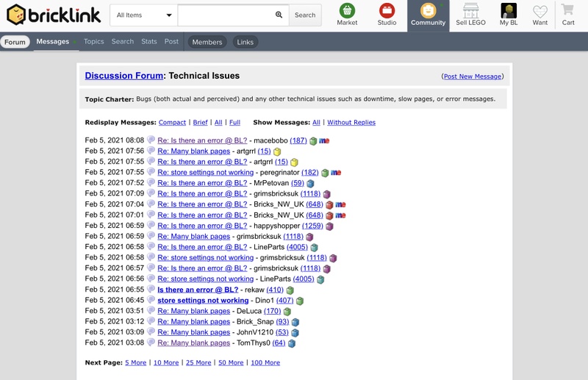This screenshot has height=380, width=588.
Task: Open the Sell LEGO store icon
Action: [x=470, y=10]
